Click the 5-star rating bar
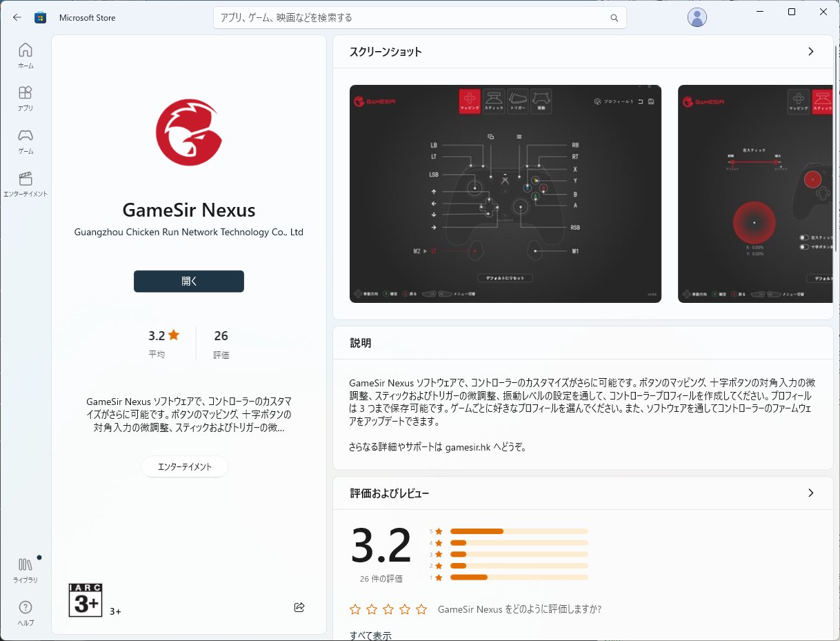Viewport: 840px width, 641px height. click(x=519, y=531)
